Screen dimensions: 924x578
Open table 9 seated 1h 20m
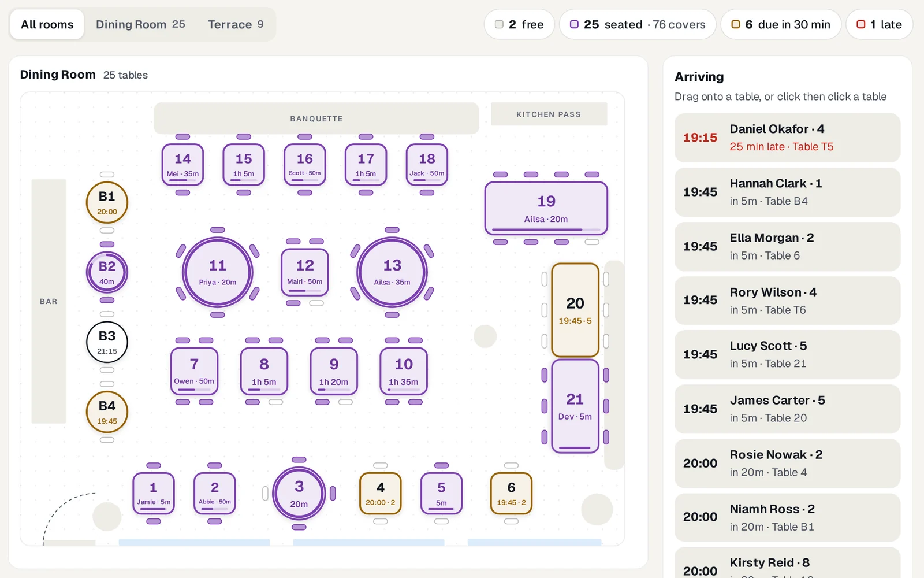click(x=334, y=371)
